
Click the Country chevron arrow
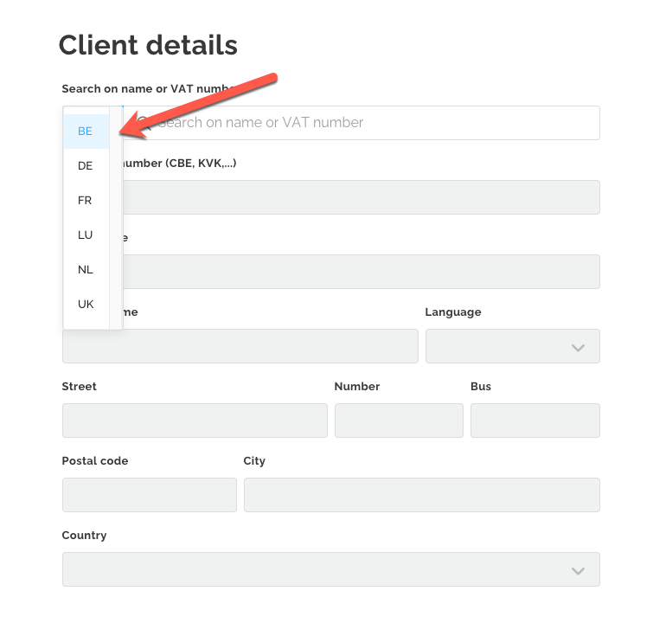point(578,571)
